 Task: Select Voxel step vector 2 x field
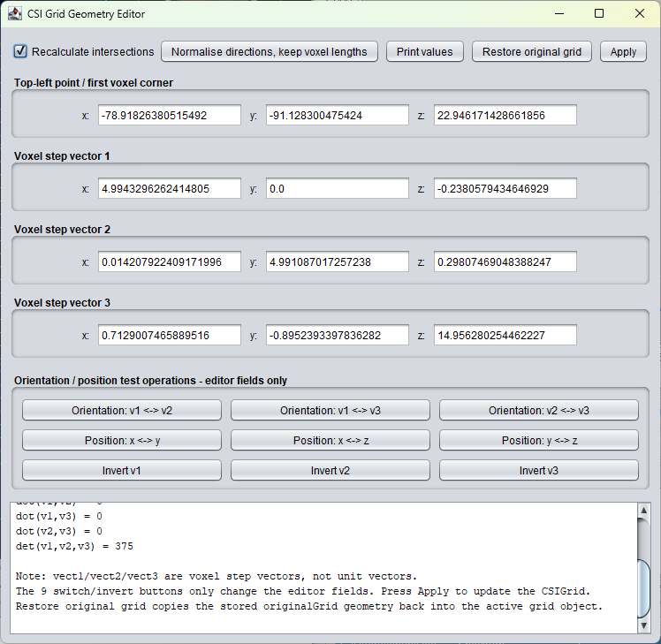(x=170, y=261)
